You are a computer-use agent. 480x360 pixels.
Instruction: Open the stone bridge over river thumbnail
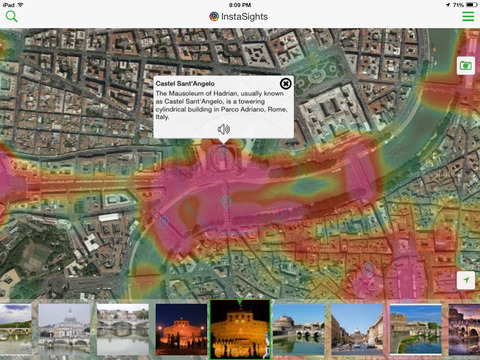click(123, 329)
